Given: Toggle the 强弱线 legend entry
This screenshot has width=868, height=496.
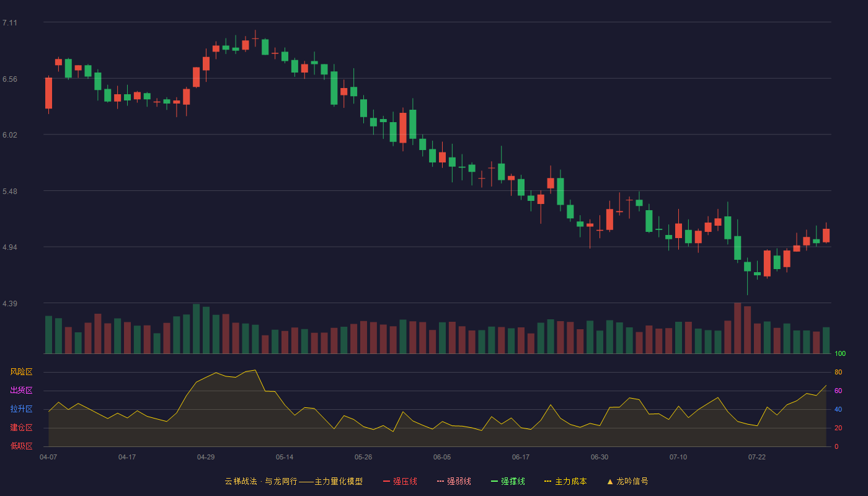Looking at the screenshot, I should click(x=454, y=481).
